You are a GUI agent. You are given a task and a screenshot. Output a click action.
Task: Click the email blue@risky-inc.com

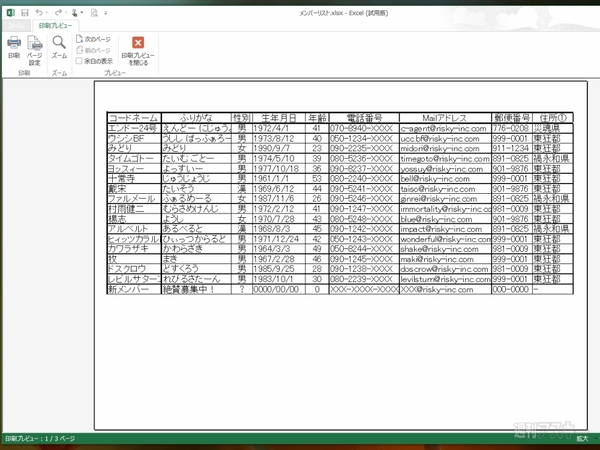445,219
